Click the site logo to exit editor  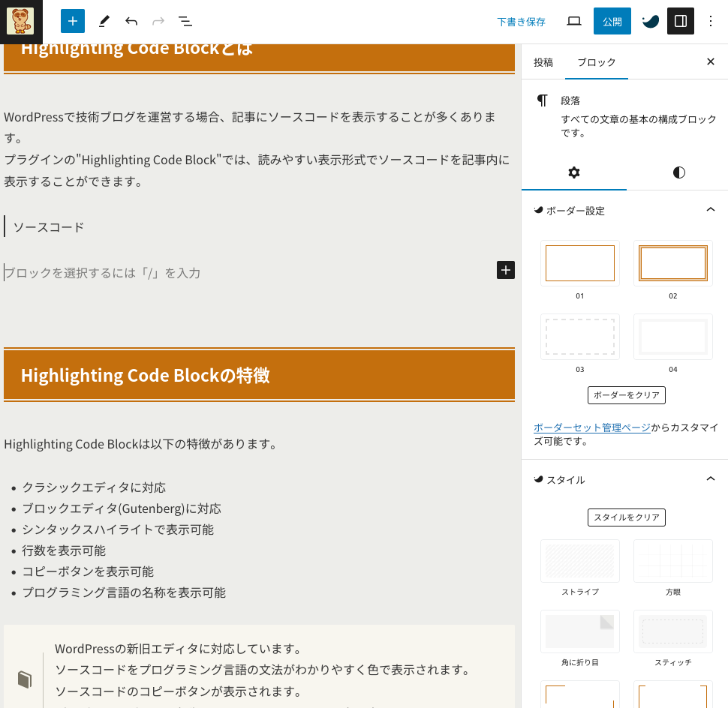[21, 21]
